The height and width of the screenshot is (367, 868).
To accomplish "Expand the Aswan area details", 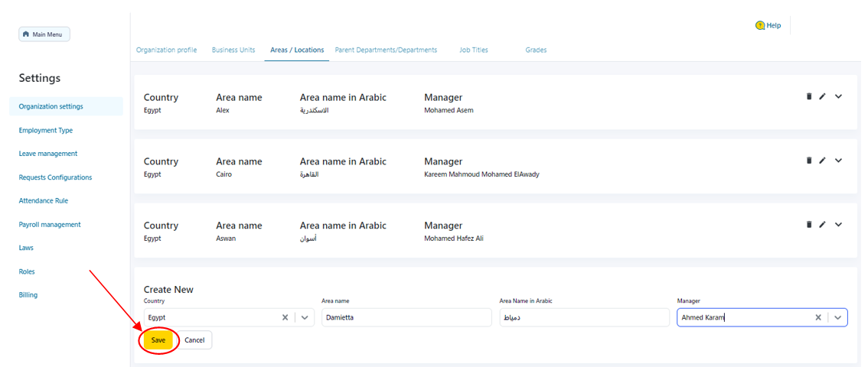I will 838,225.
